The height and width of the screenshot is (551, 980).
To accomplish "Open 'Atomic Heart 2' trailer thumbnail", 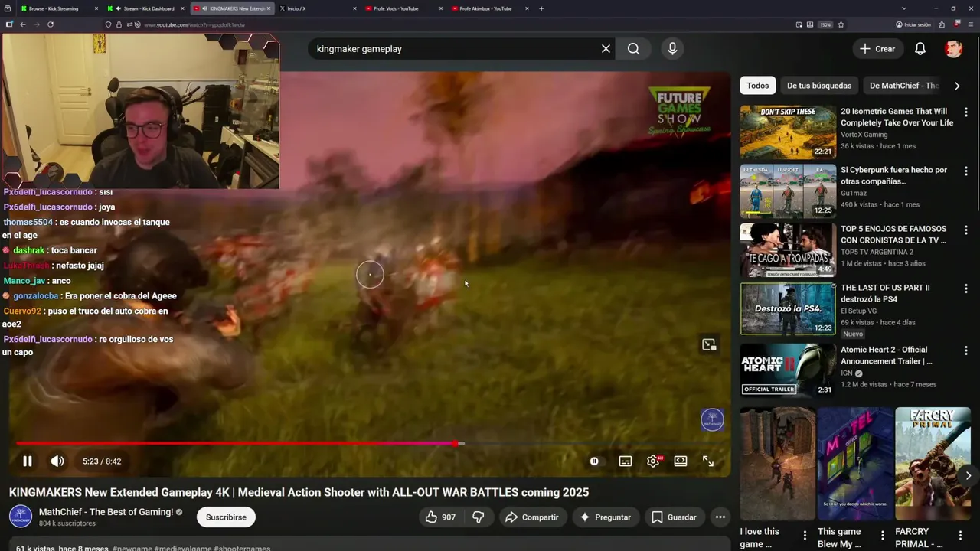I will (788, 370).
